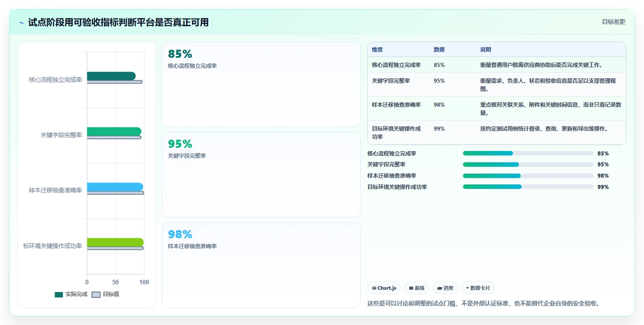The height and width of the screenshot is (325, 644).
Task: Click the 99% value beside the progress bar
Action: tap(603, 187)
